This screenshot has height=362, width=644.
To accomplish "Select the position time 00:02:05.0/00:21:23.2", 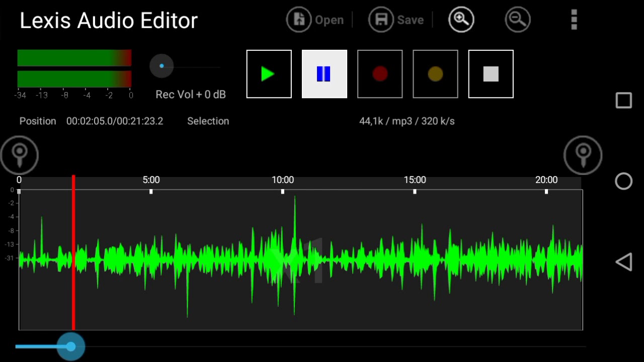I will point(115,121).
